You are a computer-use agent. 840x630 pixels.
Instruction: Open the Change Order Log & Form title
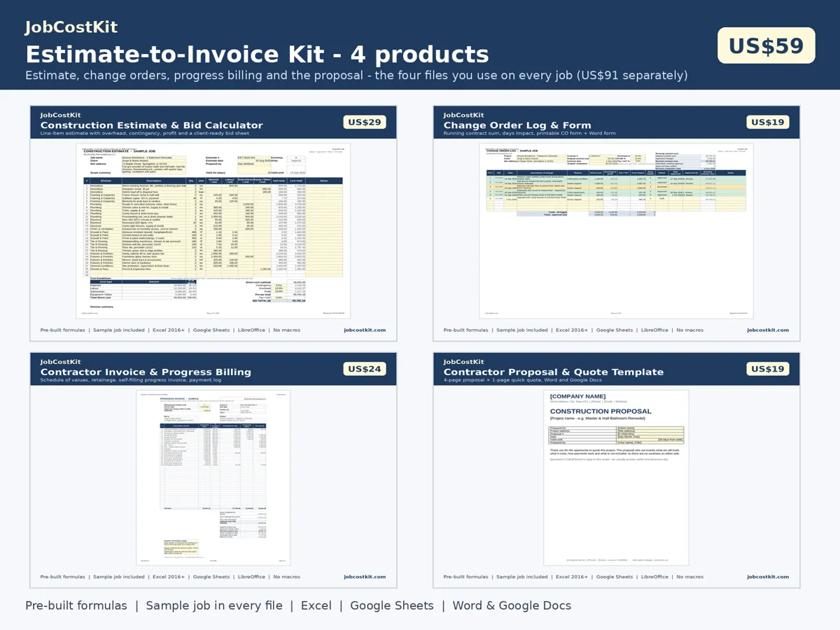point(517,125)
